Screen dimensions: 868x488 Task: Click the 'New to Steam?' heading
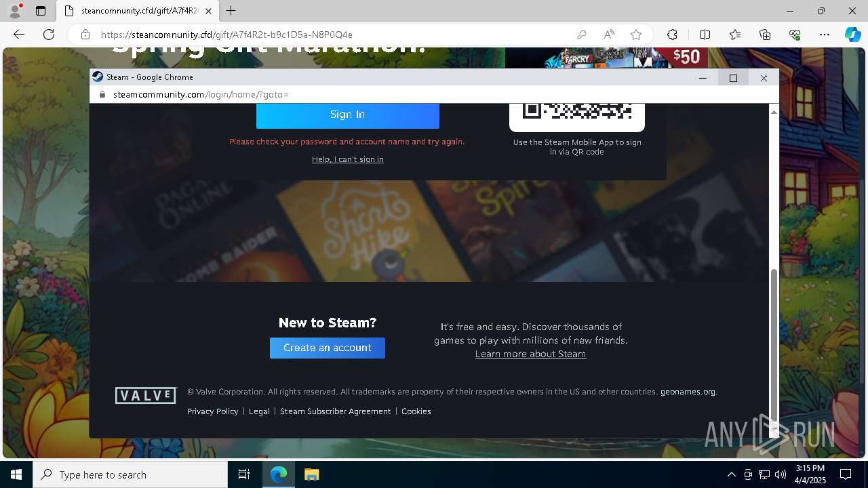tap(328, 323)
